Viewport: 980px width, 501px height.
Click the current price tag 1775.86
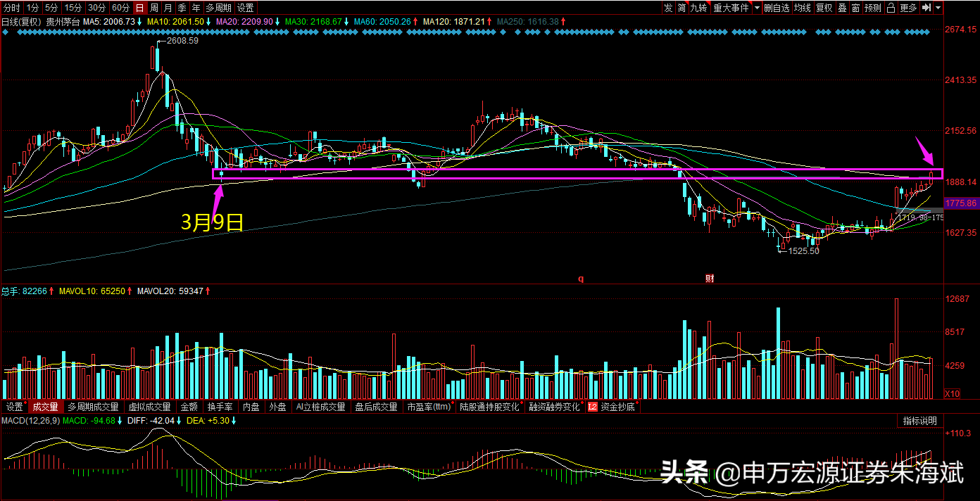pos(961,203)
